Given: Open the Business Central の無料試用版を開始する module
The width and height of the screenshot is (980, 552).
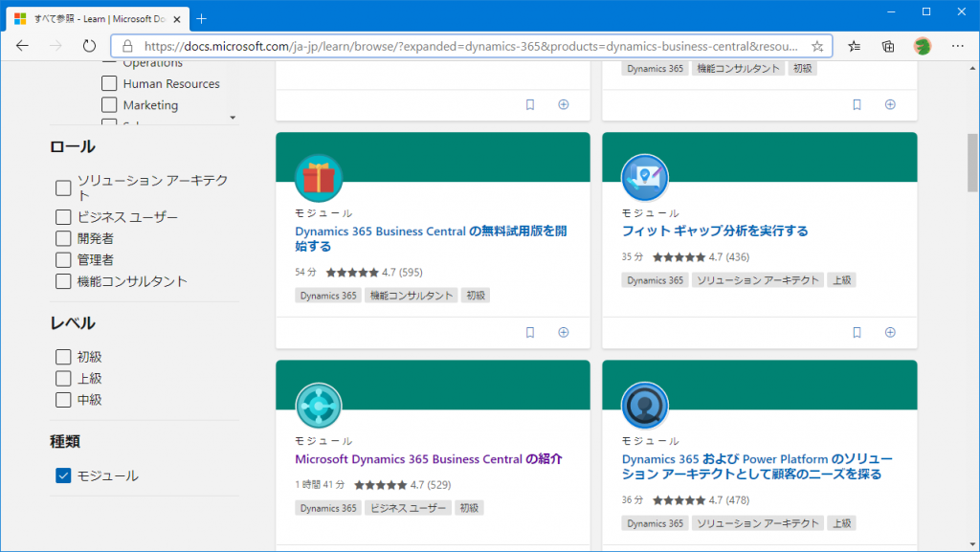Looking at the screenshot, I should coord(431,238).
